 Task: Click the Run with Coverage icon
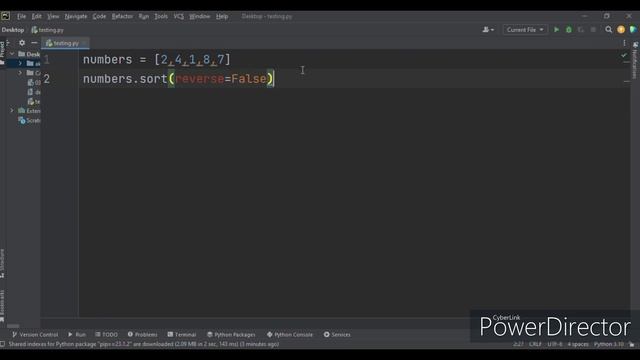pos(581,30)
